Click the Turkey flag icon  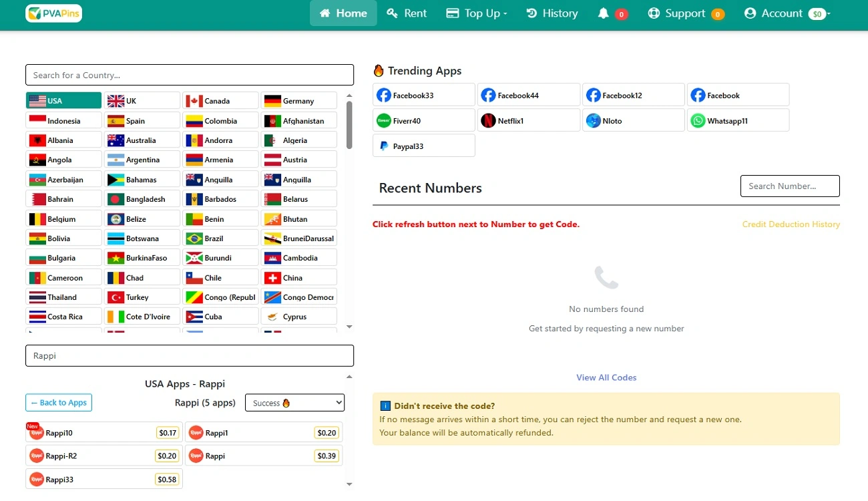tap(116, 297)
